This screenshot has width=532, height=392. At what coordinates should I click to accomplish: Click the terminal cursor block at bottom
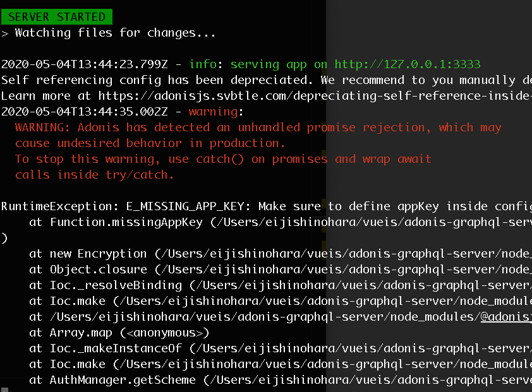4,389
